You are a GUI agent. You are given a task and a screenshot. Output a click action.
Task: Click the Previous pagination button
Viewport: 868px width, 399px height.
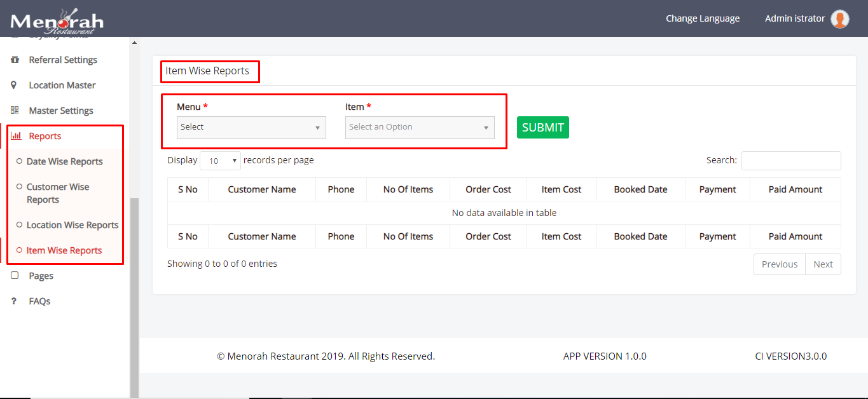pyautogui.click(x=779, y=264)
